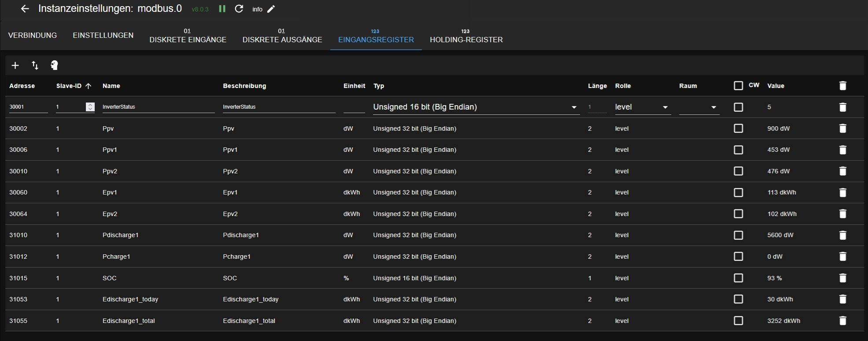Viewport: 868px width, 341px height.
Task: Click Pcharge1 description cell
Action: point(236,257)
